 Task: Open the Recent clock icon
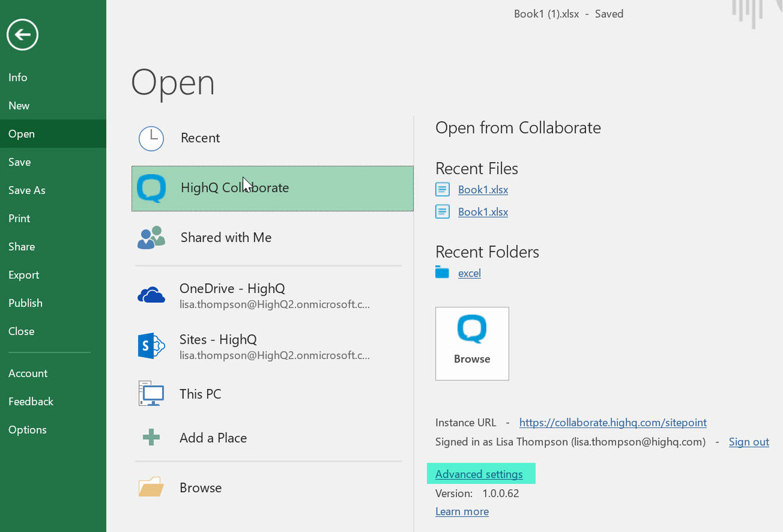tap(151, 138)
